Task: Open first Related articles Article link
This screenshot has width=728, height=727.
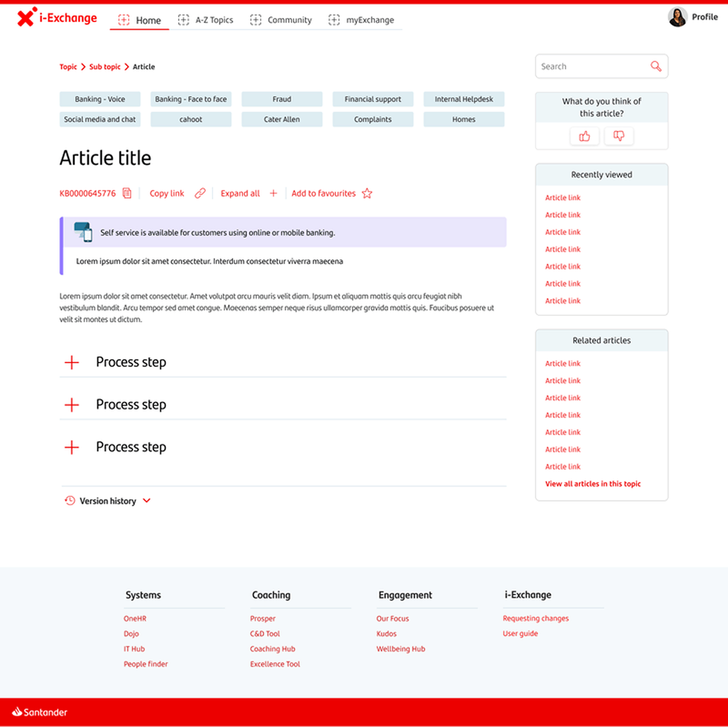Action: click(x=563, y=363)
